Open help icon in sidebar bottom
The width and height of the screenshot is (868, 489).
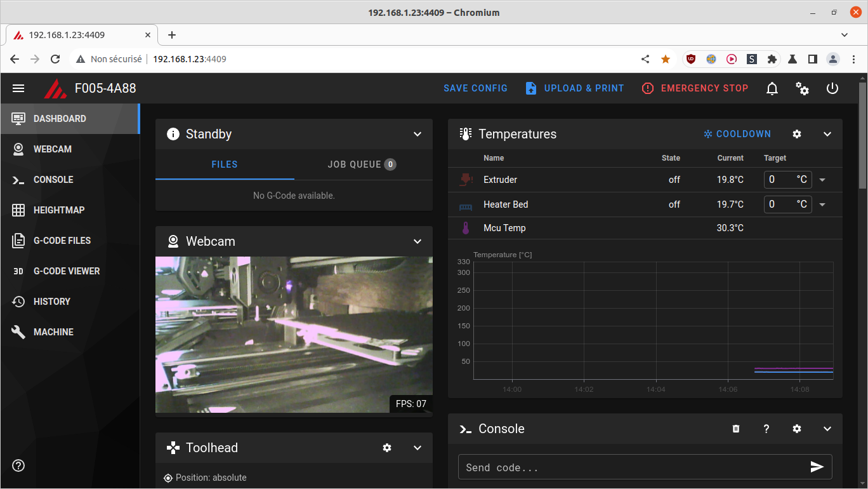point(18,466)
